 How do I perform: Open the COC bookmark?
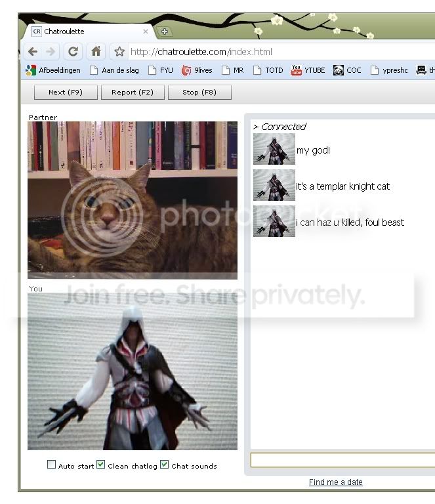point(347,70)
